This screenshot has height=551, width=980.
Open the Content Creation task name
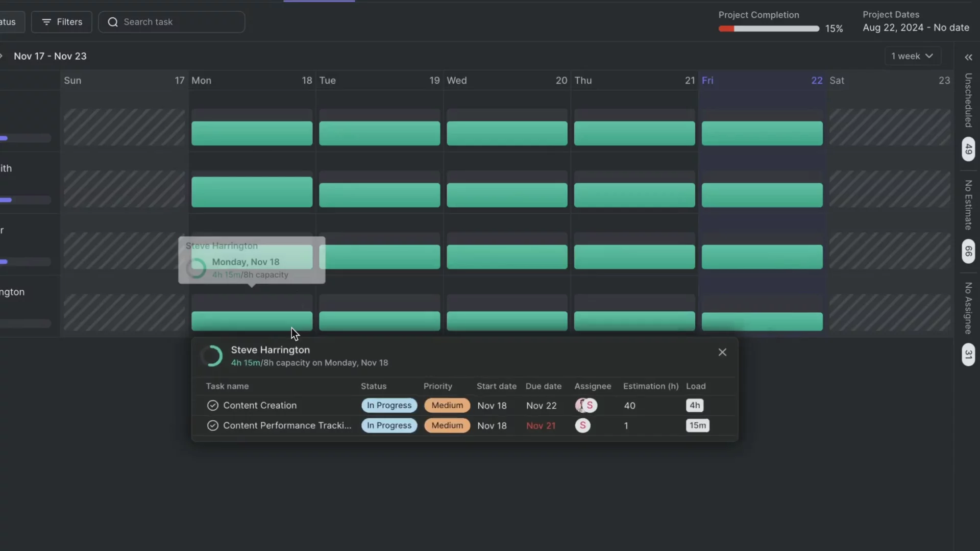point(260,405)
